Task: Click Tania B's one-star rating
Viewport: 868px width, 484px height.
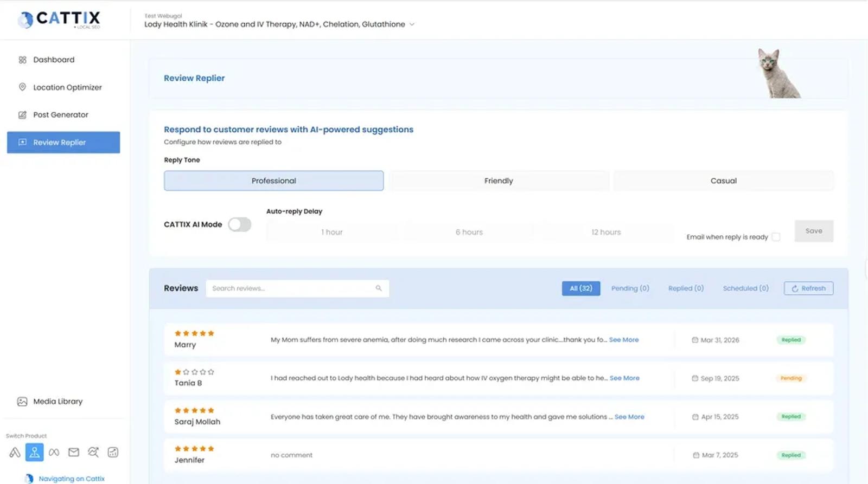Action: point(194,372)
